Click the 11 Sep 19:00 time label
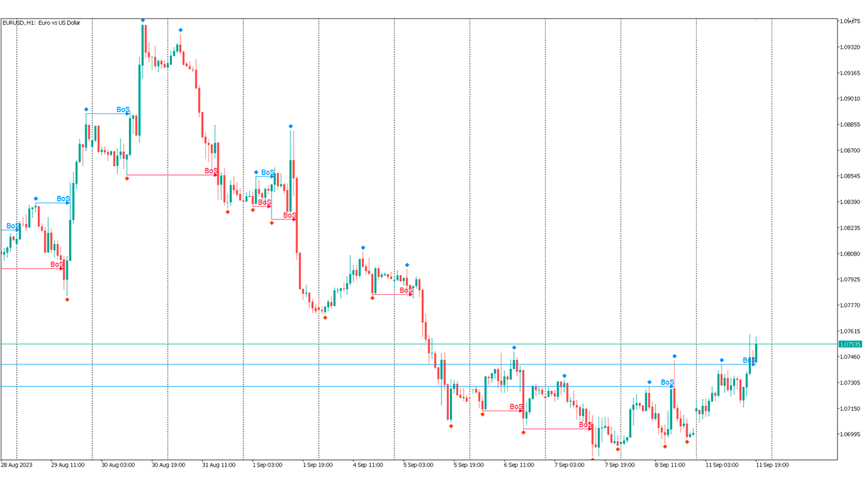Image resolution: width=868 pixels, height=488 pixels. pyautogui.click(x=772, y=465)
